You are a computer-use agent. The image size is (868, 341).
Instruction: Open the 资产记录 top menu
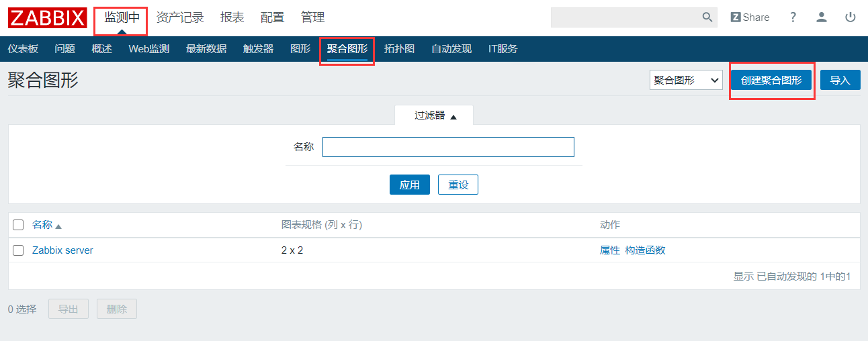tap(180, 17)
